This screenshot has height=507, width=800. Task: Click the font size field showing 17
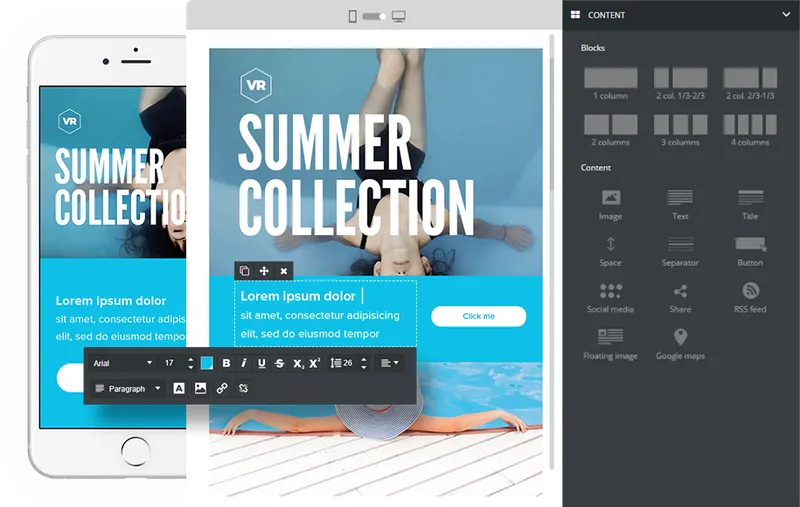click(x=171, y=363)
